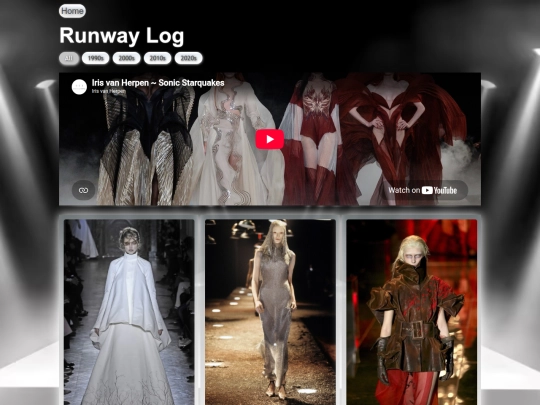This screenshot has width=540, height=405.
Task: Copy video link via chain icon
Action: coord(83,190)
